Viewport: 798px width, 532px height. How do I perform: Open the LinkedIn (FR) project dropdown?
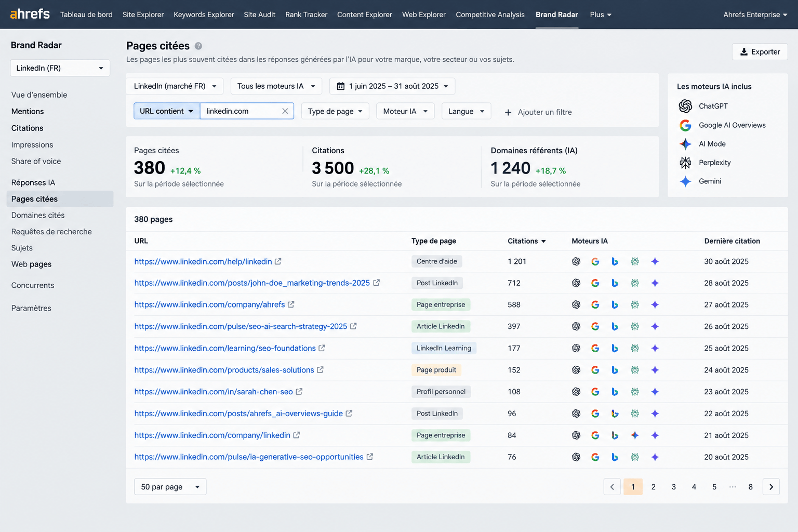click(60, 68)
